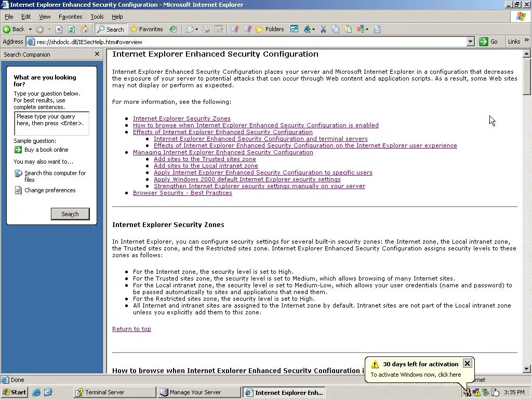Open the address bar dropdown arrow
The image size is (532, 399).
[470, 42]
